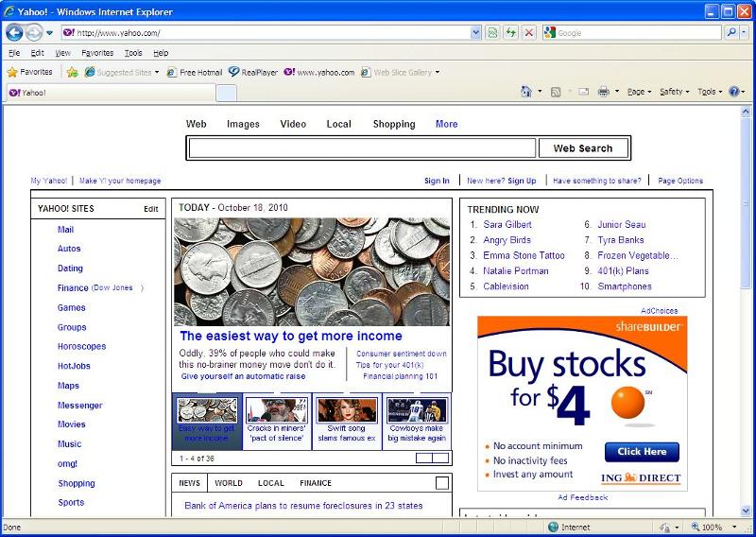Click Angry Birds trending link

[507, 240]
